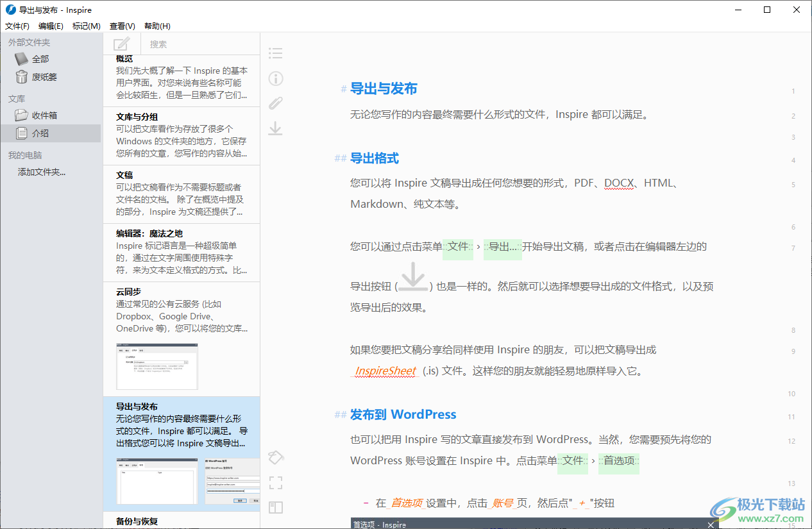The height and width of the screenshot is (529, 812).
Task: Click the 搜索 search field
Action: click(199, 44)
